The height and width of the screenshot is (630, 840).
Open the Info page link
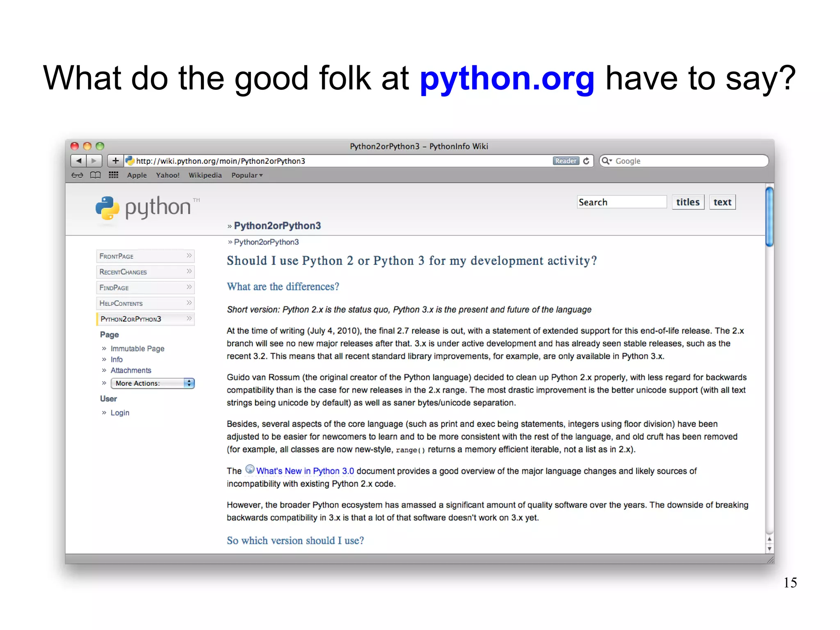[116, 360]
